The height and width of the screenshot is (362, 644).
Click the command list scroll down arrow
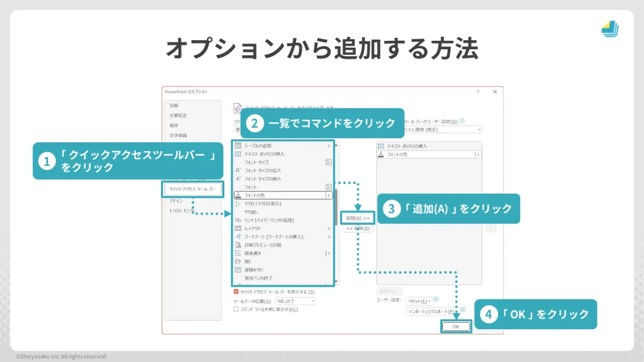click(x=336, y=282)
